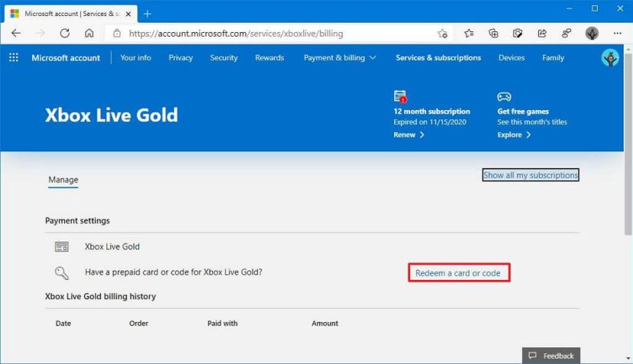Click Explore free games link
This screenshot has width=633, height=364.
(x=514, y=135)
